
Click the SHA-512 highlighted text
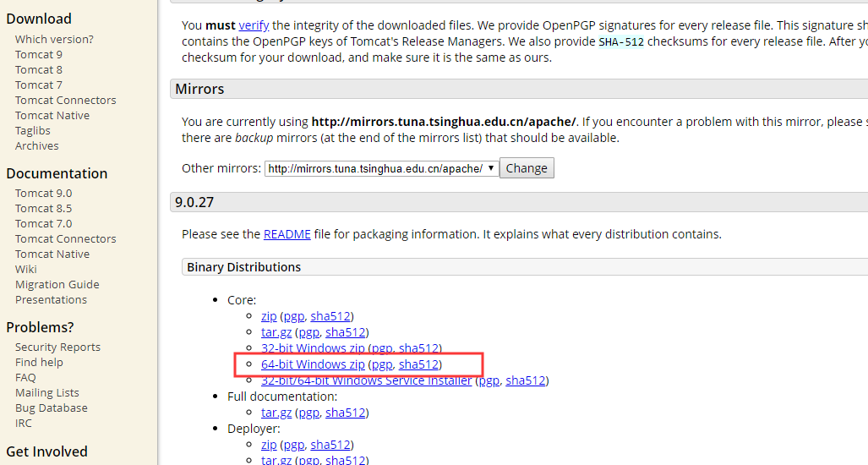(x=621, y=42)
